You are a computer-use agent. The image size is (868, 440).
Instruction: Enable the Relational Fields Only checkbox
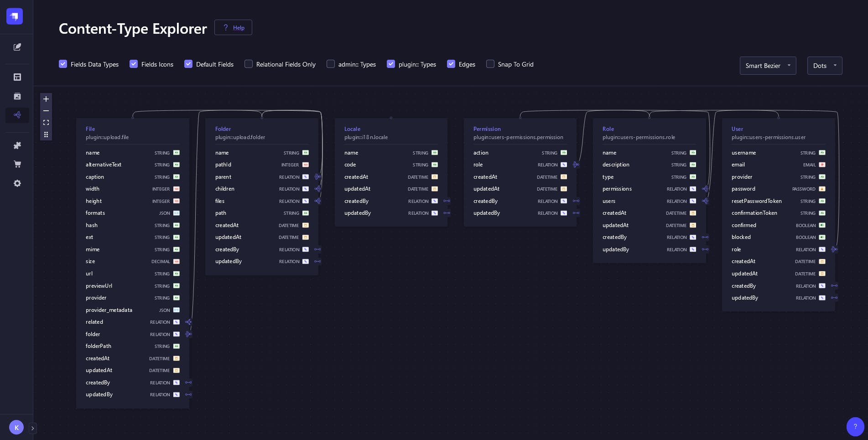pos(249,64)
